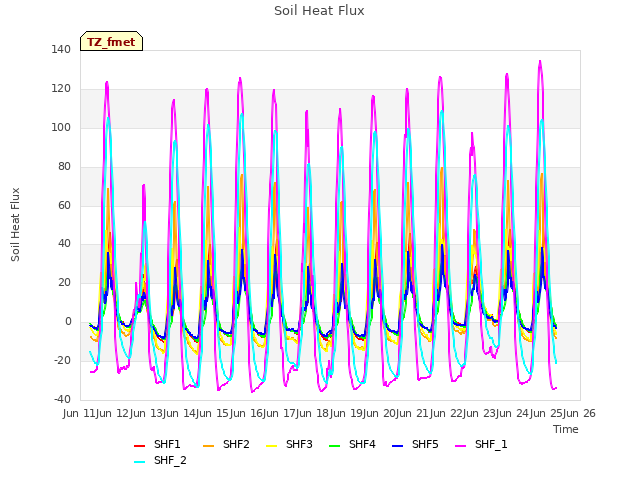The image size is (640, 480).
Task: Select the SHF5 legend label
Action: coord(425,444)
